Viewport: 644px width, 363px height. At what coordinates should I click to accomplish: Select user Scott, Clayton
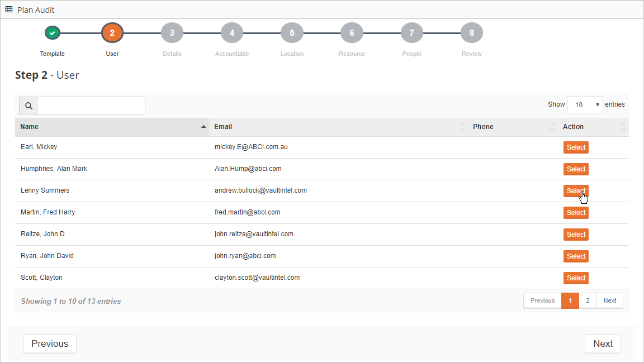[x=576, y=278]
